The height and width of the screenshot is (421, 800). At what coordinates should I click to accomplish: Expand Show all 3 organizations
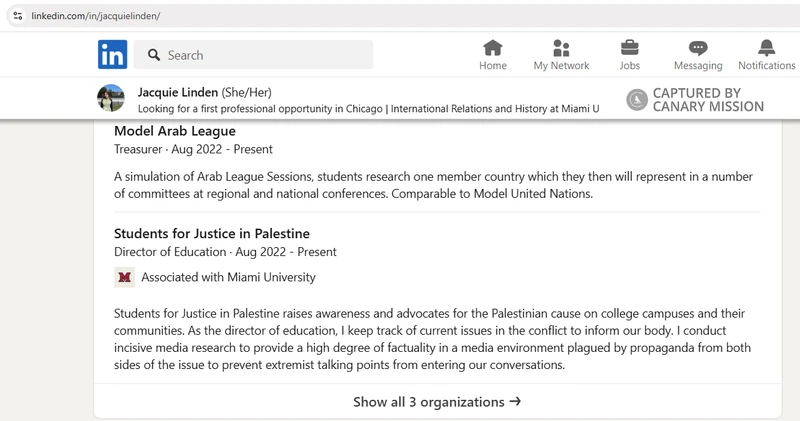[x=437, y=402]
